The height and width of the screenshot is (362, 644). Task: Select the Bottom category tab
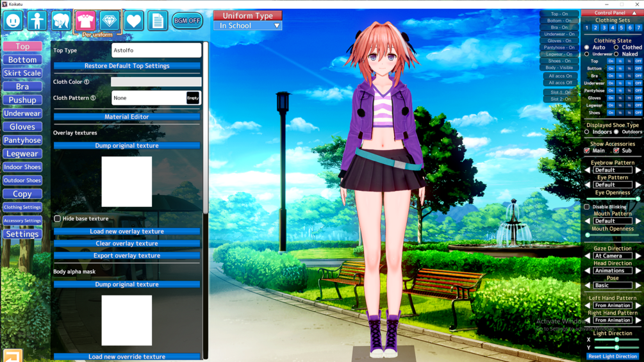click(22, 60)
